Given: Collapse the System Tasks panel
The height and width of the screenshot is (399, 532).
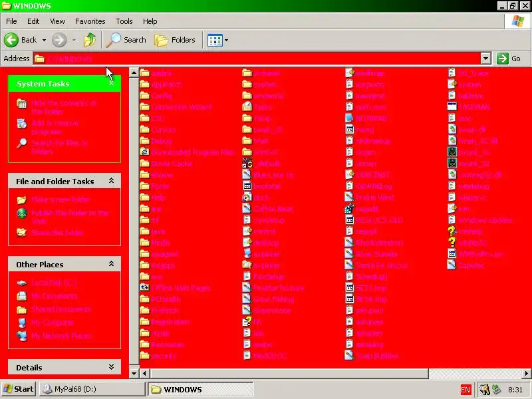Looking at the screenshot, I should coord(111,83).
